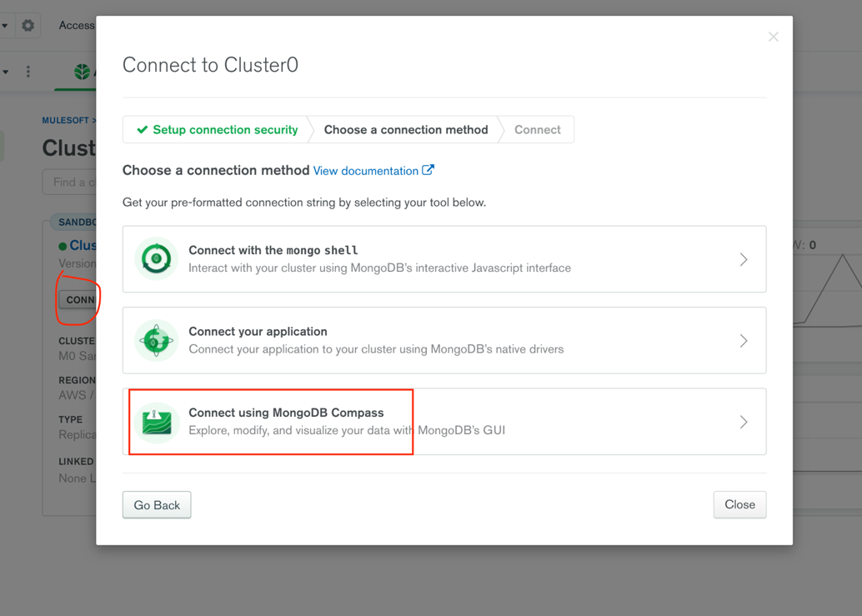Screen dimensions: 862x616
Task: Click the Connect your application globe icon
Action: coord(156,340)
